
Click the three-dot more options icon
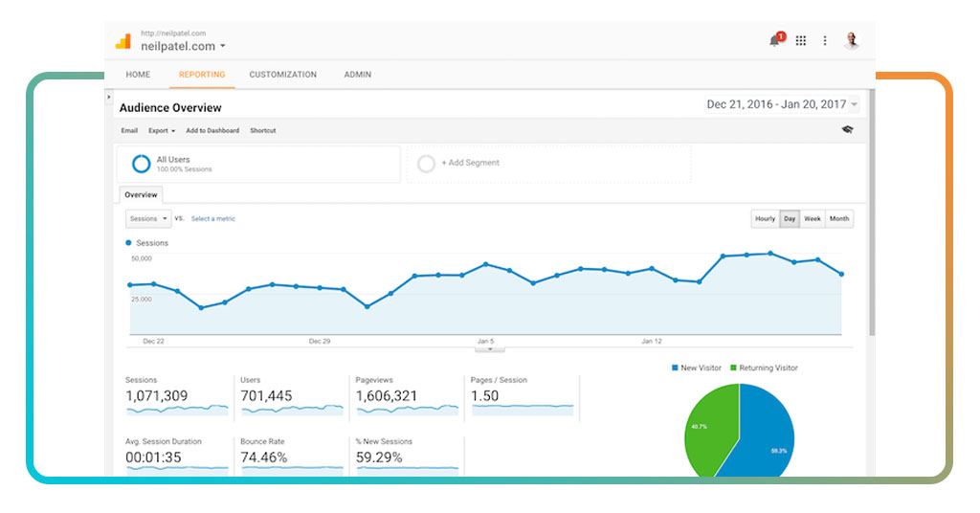click(825, 40)
